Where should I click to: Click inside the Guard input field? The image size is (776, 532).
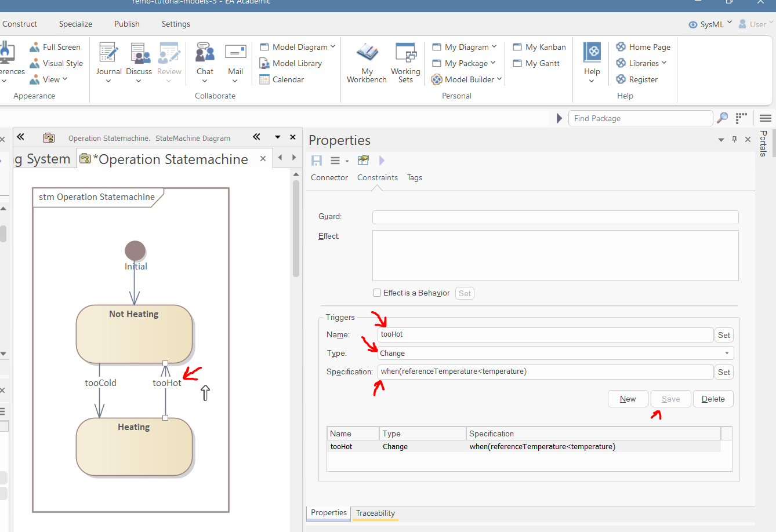[555, 217]
